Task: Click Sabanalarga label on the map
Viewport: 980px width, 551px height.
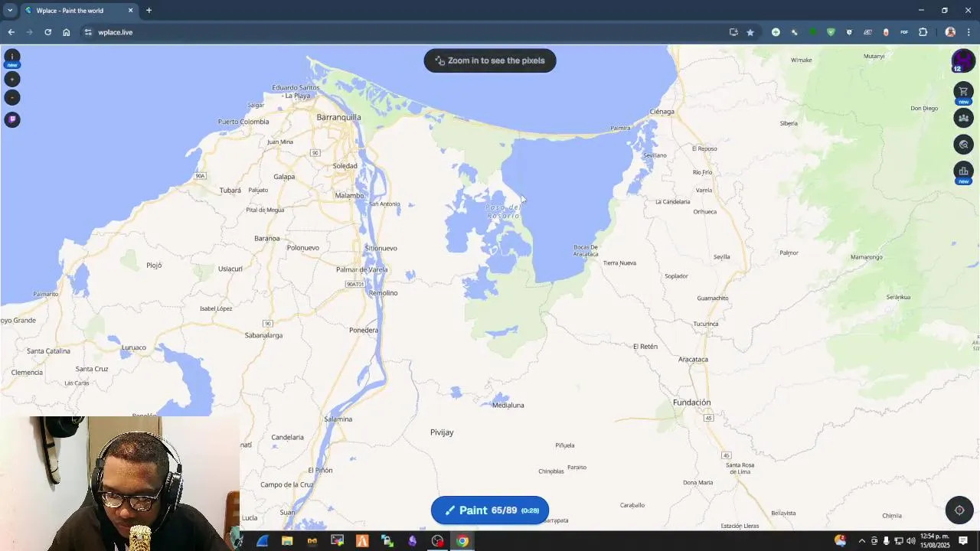Action: pyautogui.click(x=263, y=335)
